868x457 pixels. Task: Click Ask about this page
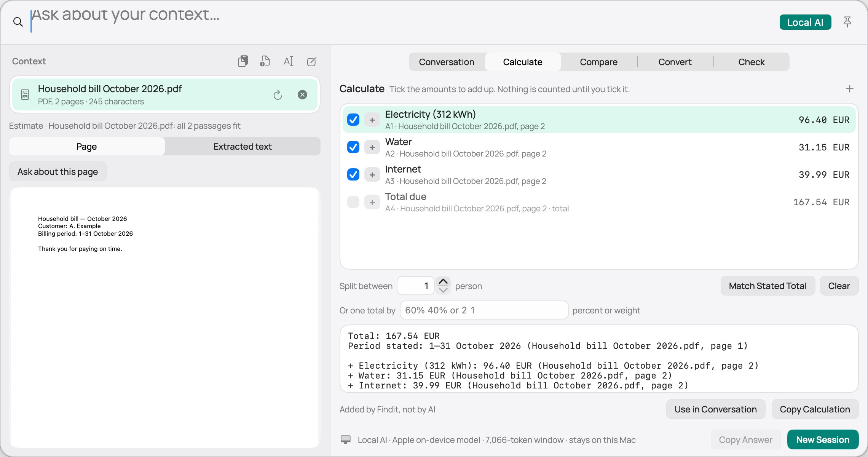[58, 172]
